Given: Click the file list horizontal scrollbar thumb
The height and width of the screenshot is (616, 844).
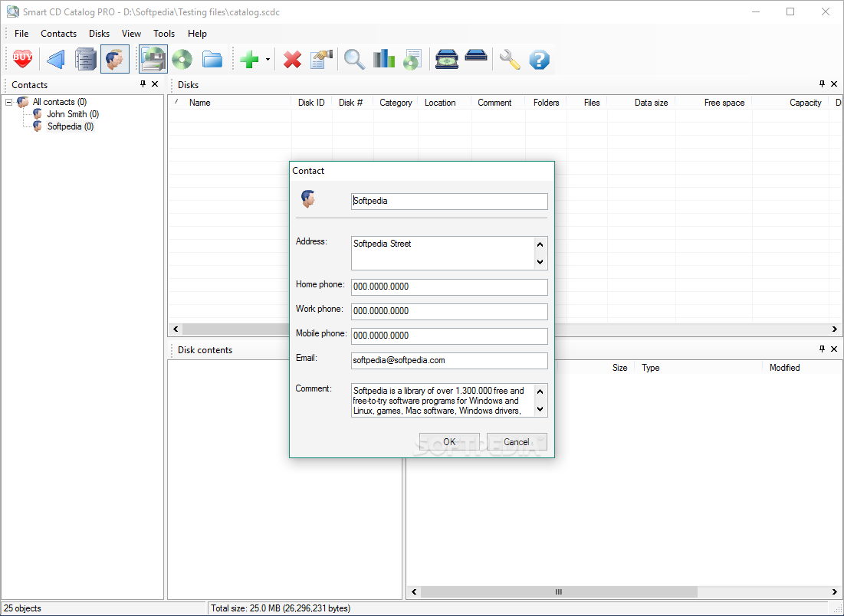Looking at the screenshot, I should point(559,591).
